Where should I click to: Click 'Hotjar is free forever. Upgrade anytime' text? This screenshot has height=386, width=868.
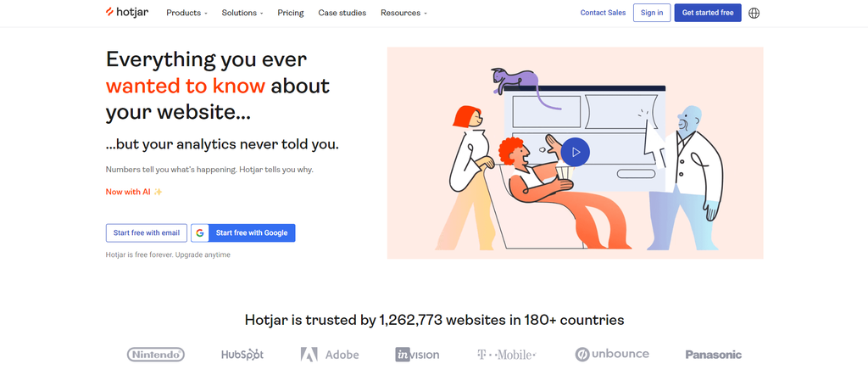click(x=168, y=255)
